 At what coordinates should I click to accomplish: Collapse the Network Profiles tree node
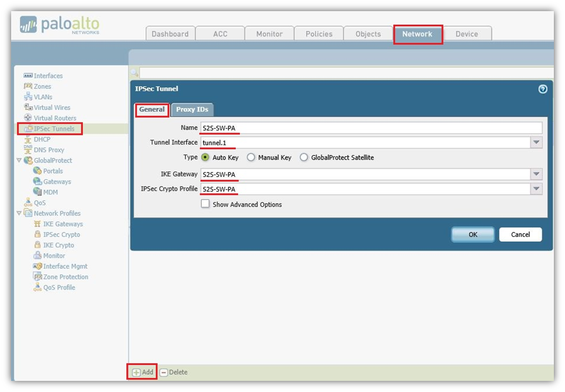(19, 214)
